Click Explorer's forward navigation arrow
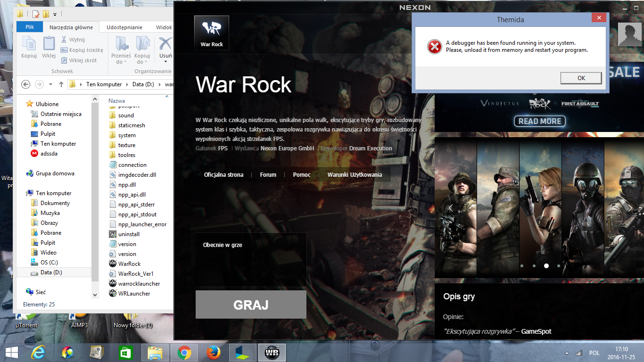Viewport: 644px width, 362px height. click(39, 84)
